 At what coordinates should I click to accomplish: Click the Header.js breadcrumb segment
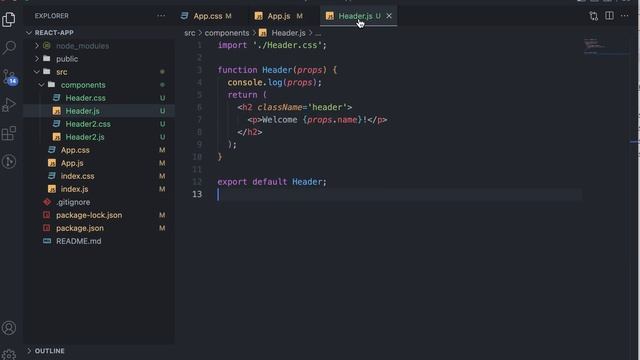tap(288, 33)
